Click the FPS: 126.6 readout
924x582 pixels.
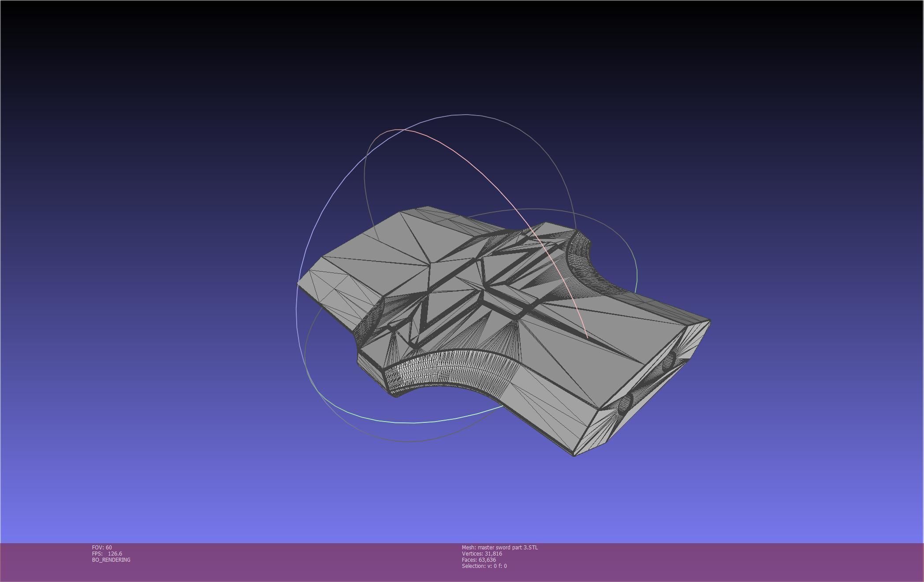[107, 553]
